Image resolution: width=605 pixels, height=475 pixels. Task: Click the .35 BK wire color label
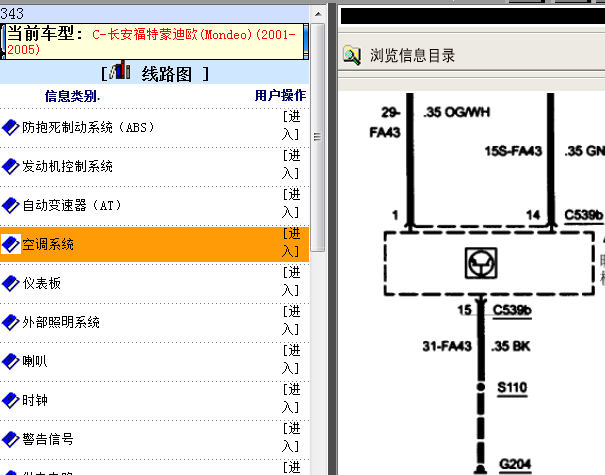[510, 346]
